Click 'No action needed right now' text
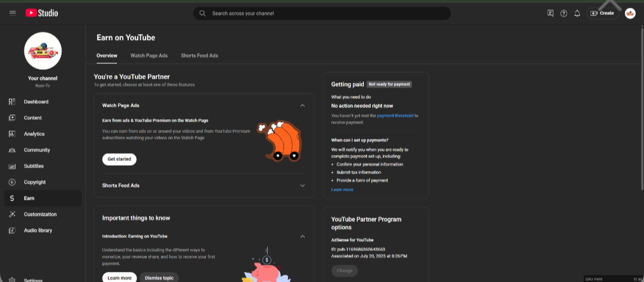The width and height of the screenshot is (644, 282). 363,106
